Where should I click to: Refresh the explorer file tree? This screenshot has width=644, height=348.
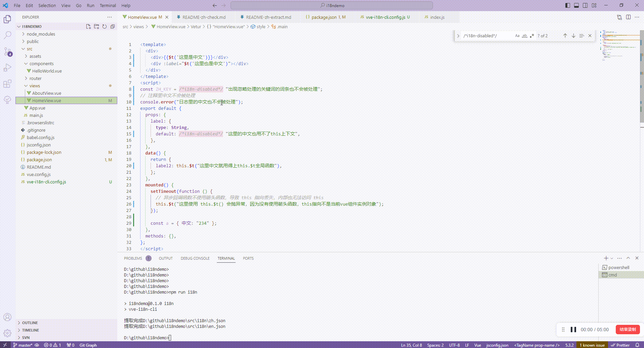(x=105, y=27)
